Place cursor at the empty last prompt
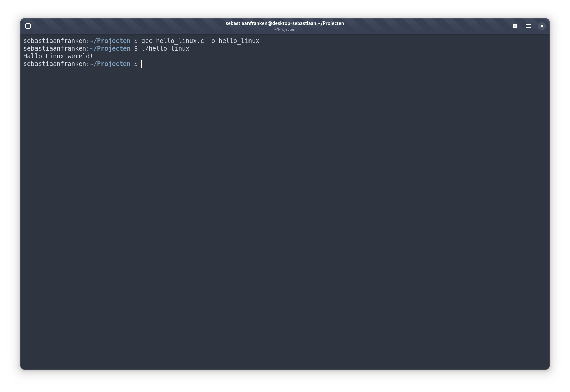The image size is (570, 392). pos(142,64)
